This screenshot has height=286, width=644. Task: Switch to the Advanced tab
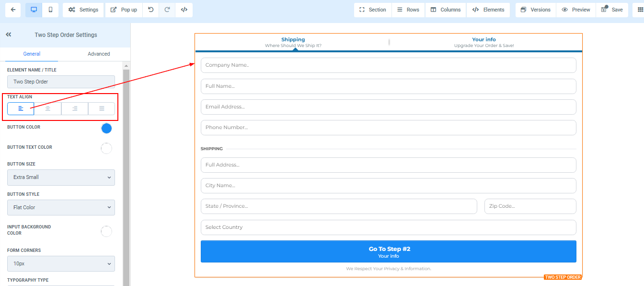(99, 54)
